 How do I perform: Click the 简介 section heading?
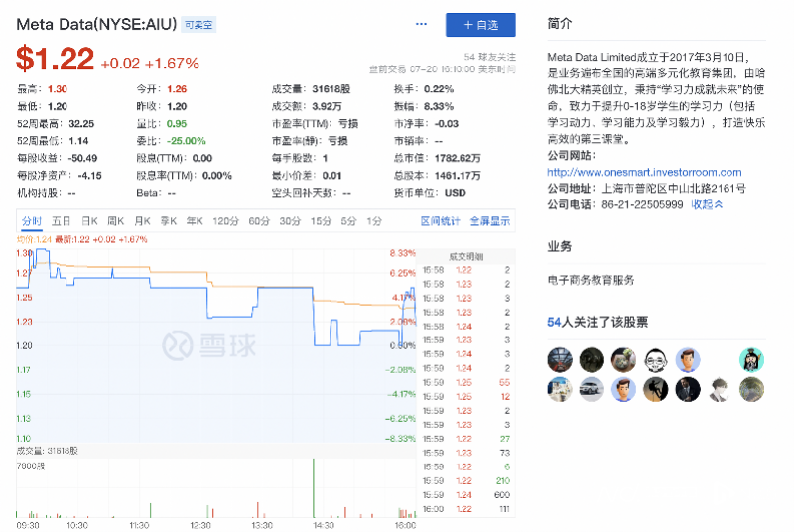click(x=559, y=23)
